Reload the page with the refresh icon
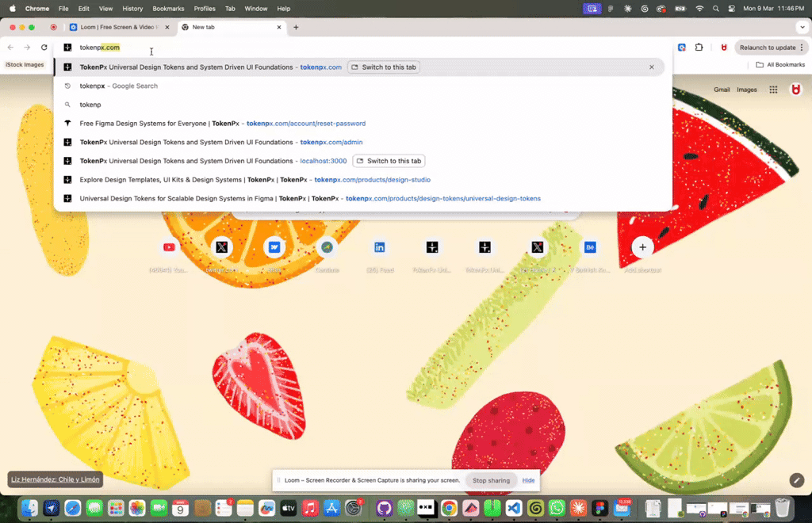 [44, 47]
